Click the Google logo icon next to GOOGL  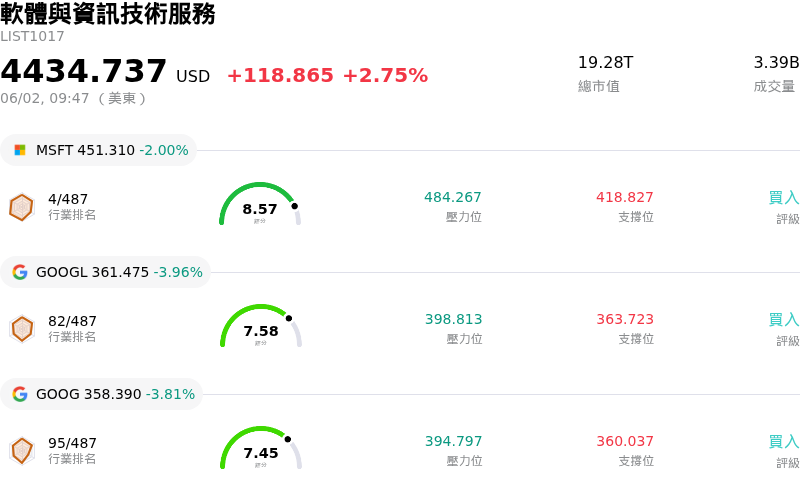pos(20,272)
